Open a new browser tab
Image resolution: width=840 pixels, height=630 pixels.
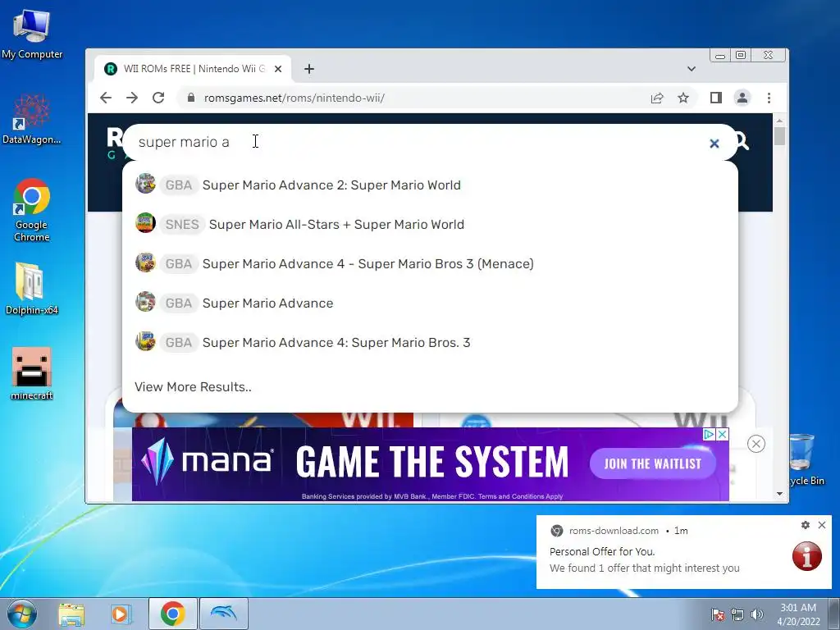point(309,69)
